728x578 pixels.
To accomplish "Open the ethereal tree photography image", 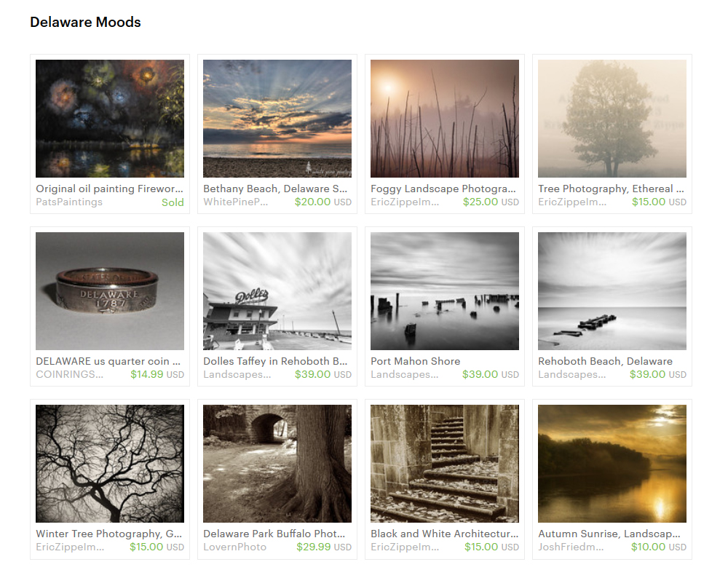I will coord(612,119).
